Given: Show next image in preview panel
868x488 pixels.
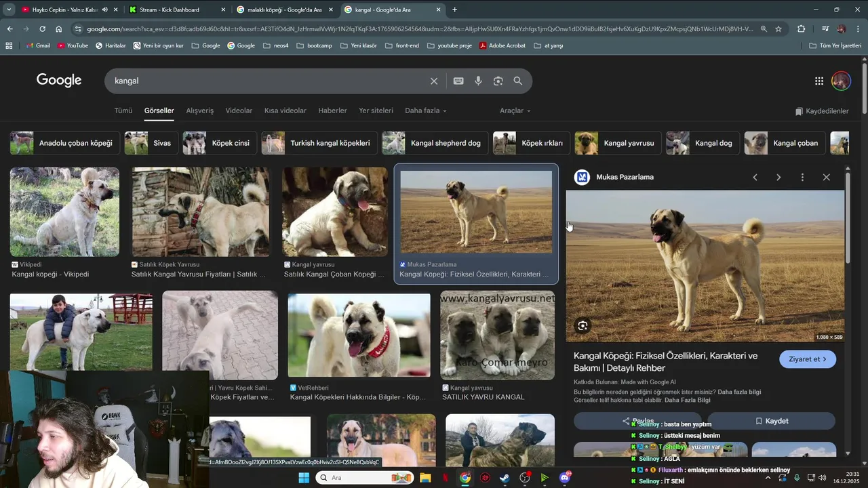Looking at the screenshot, I should [x=778, y=177].
